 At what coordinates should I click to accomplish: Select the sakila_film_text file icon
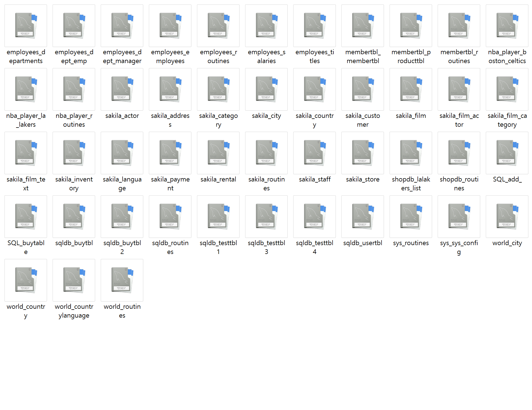(26, 153)
